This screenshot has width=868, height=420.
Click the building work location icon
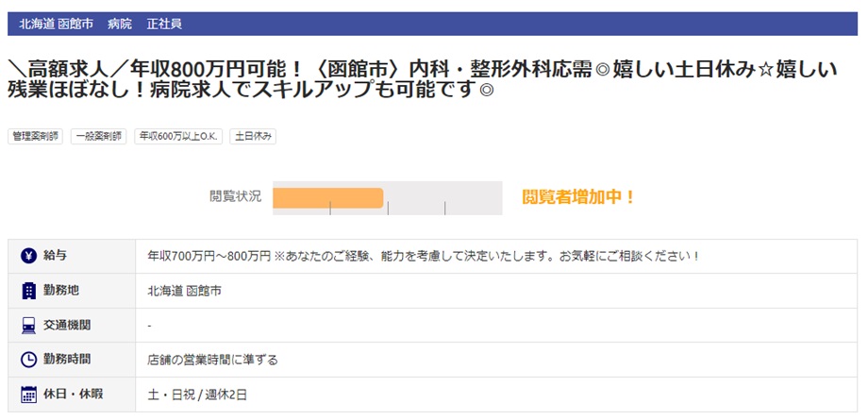(x=28, y=291)
